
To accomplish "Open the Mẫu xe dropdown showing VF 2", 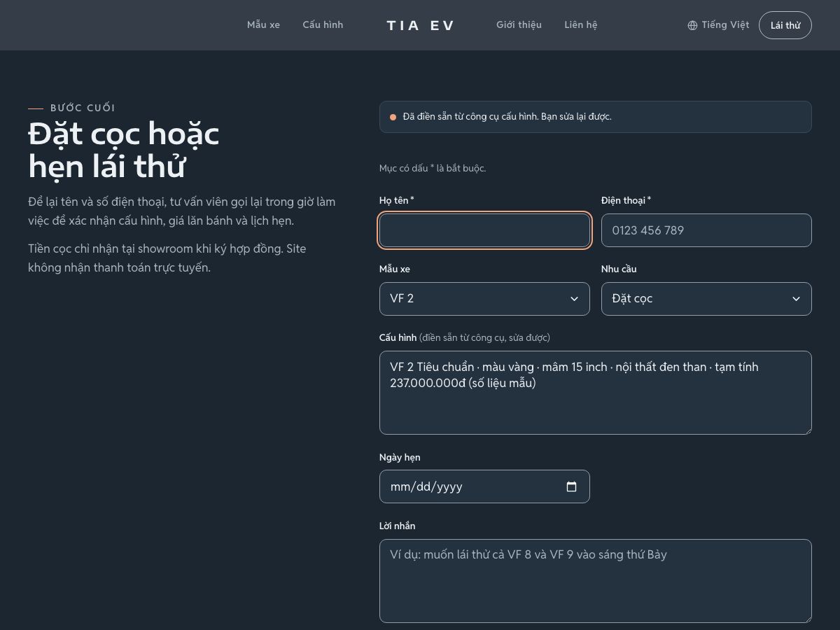I will [484, 299].
